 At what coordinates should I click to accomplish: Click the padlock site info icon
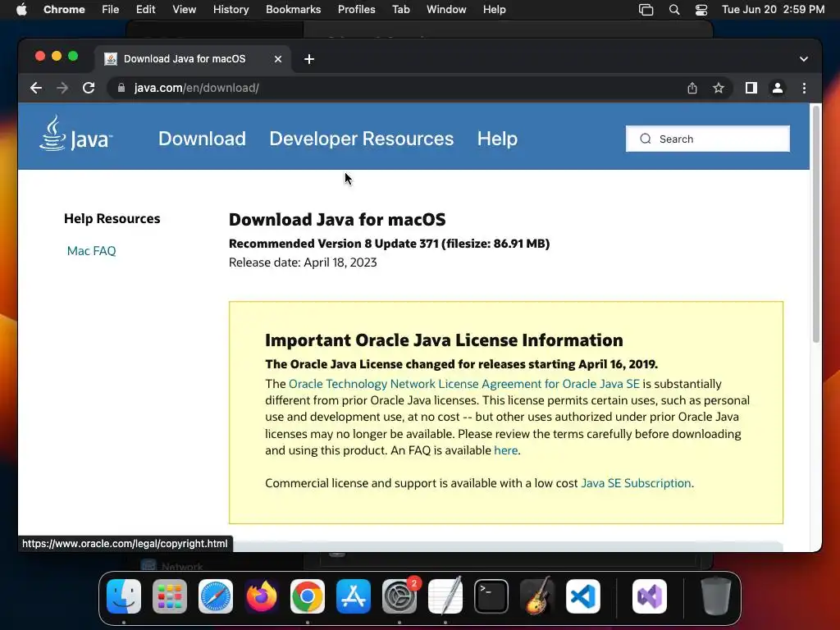[121, 88]
